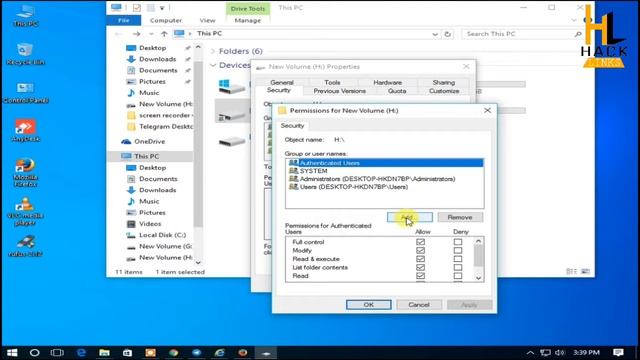Click the Windows Start button

pos(12,353)
